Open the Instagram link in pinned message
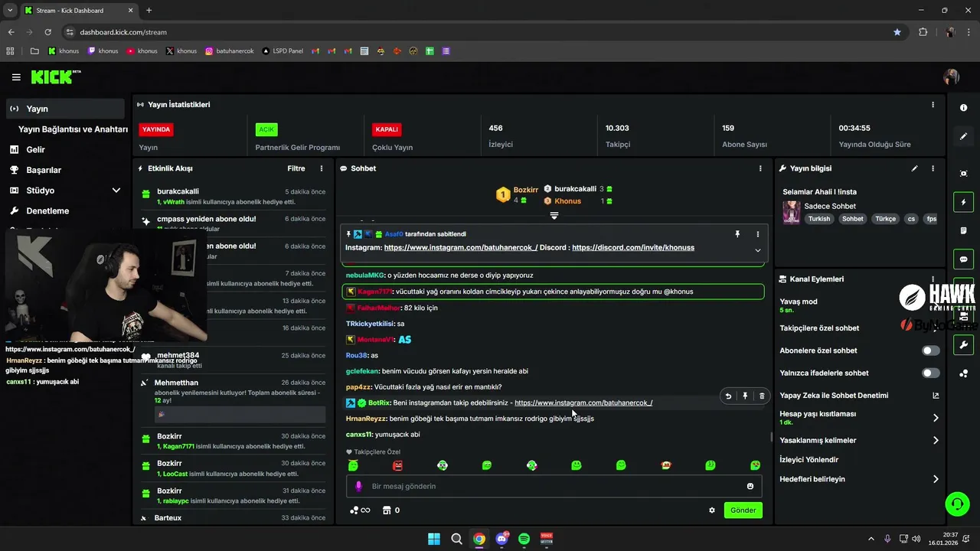 (x=461, y=248)
